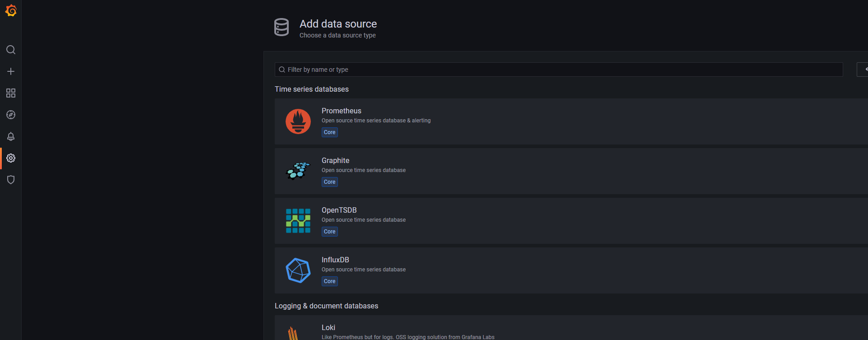Click the Create plus icon
The width and height of the screenshot is (868, 340).
pyautogui.click(x=11, y=71)
